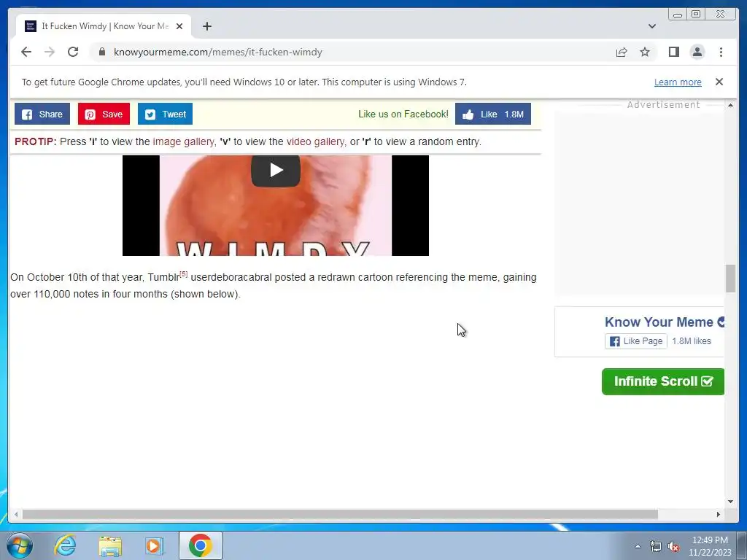Click the 'PROTIP:' label
The image size is (747, 560).
pyautogui.click(x=35, y=141)
